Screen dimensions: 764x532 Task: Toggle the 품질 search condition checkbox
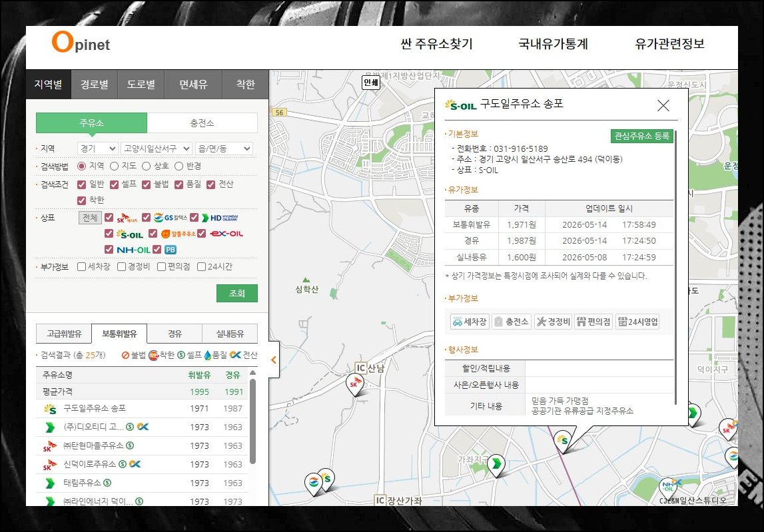tap(179, 184)
